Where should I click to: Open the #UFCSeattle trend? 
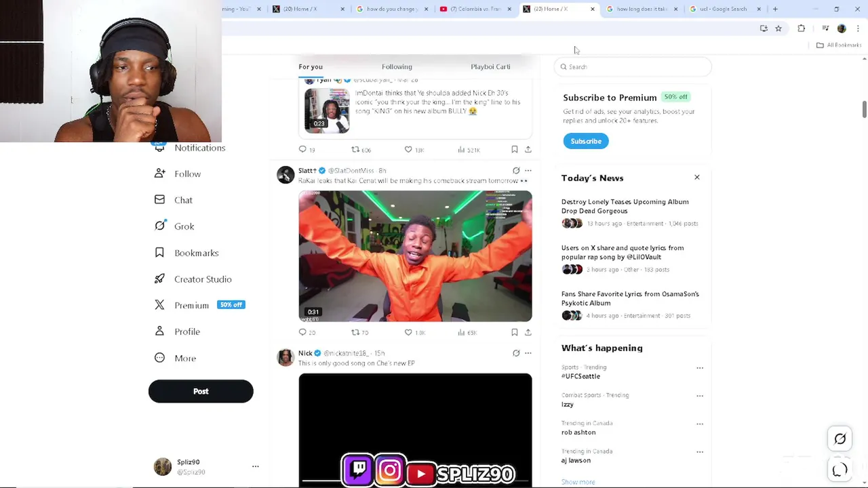580,376
